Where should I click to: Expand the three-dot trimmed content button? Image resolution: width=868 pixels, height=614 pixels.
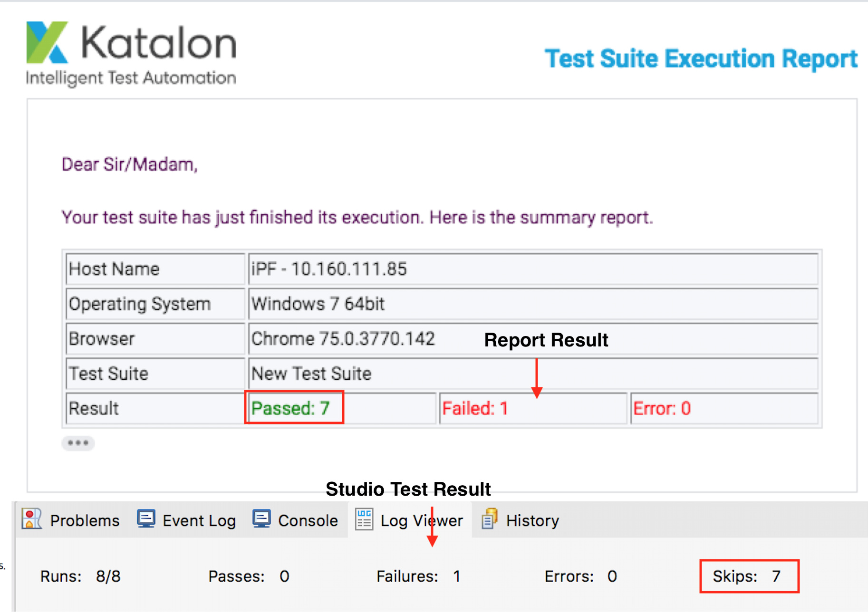pyautogui.click(x=78, y=443)
